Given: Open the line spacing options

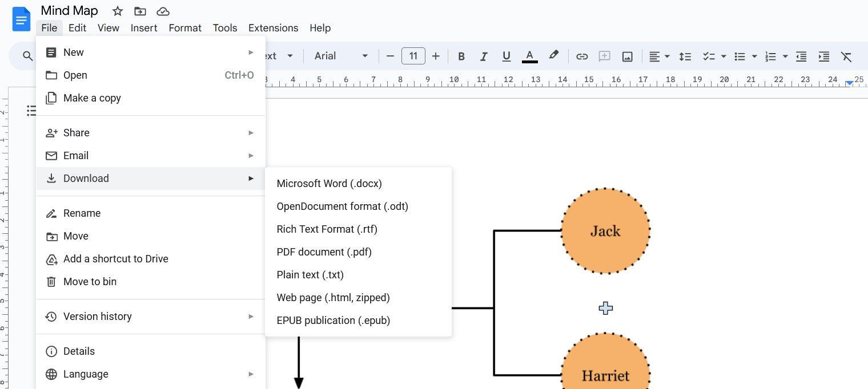Looking at the screenshot, I should click(x=685, y=56).
